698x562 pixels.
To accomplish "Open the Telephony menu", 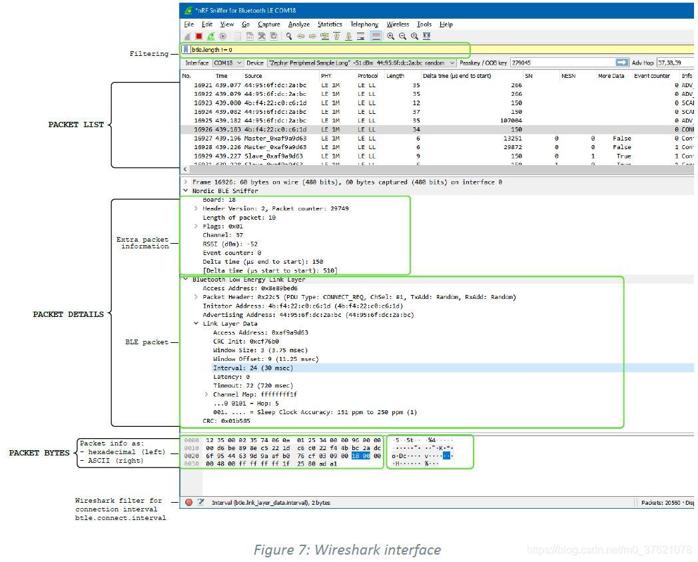I will tap(364, 24).
